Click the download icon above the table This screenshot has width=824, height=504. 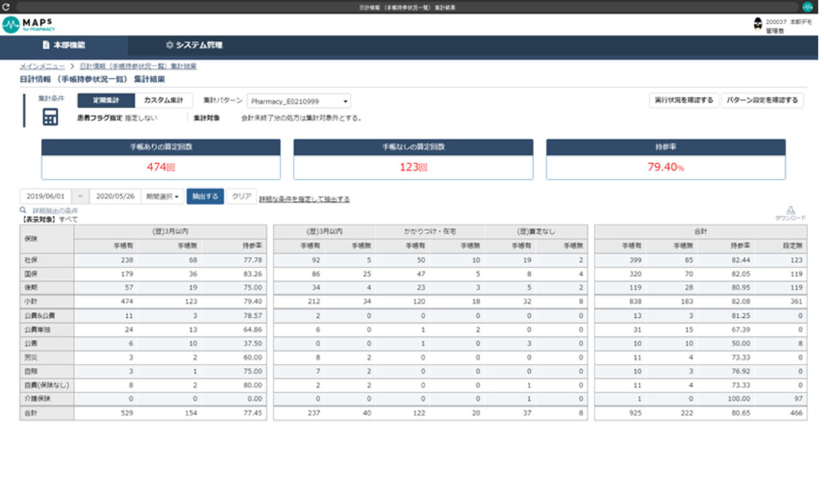pos(791,210)
